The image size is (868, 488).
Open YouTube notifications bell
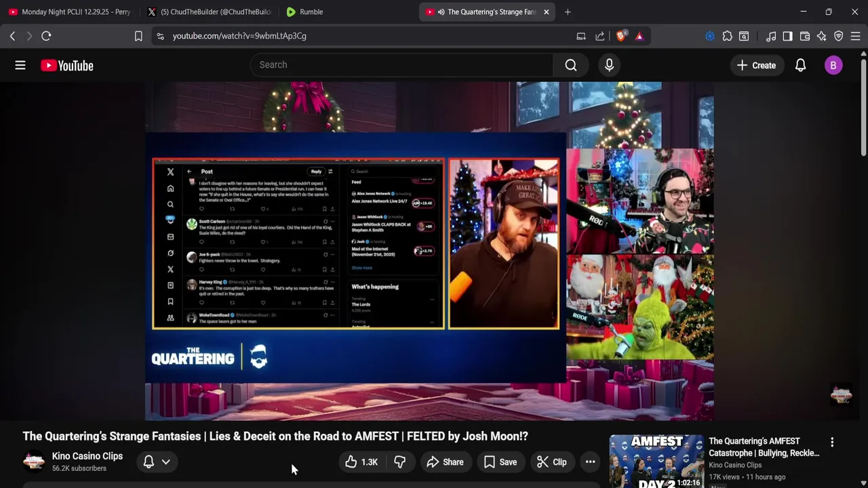click(x=800, y=65)
